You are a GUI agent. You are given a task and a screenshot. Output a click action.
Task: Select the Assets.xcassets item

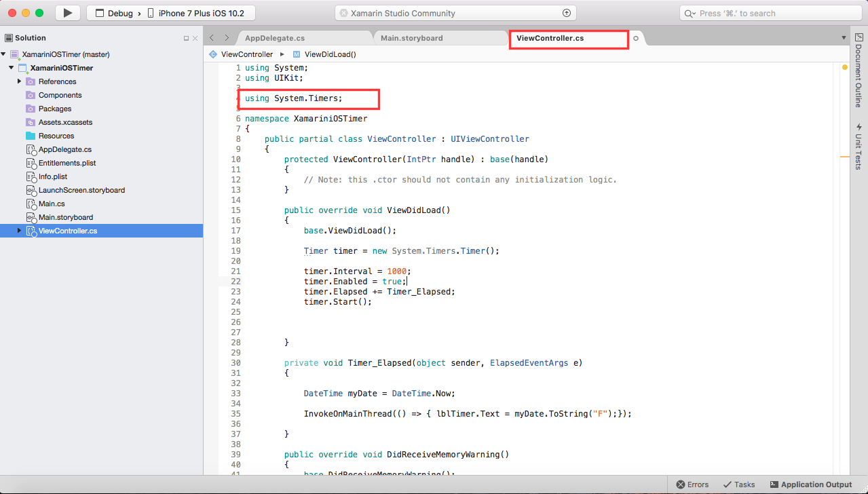(x=64, y=122)
